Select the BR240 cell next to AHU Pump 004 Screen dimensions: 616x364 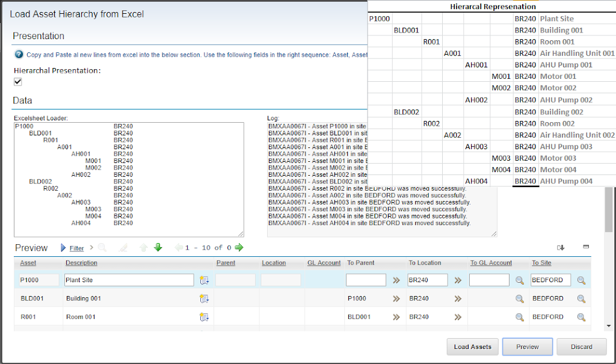point(526,181)
